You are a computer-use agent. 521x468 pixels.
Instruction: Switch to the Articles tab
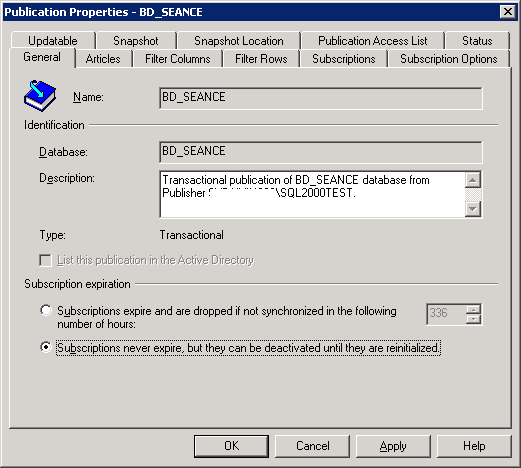[x=103, y=59]
